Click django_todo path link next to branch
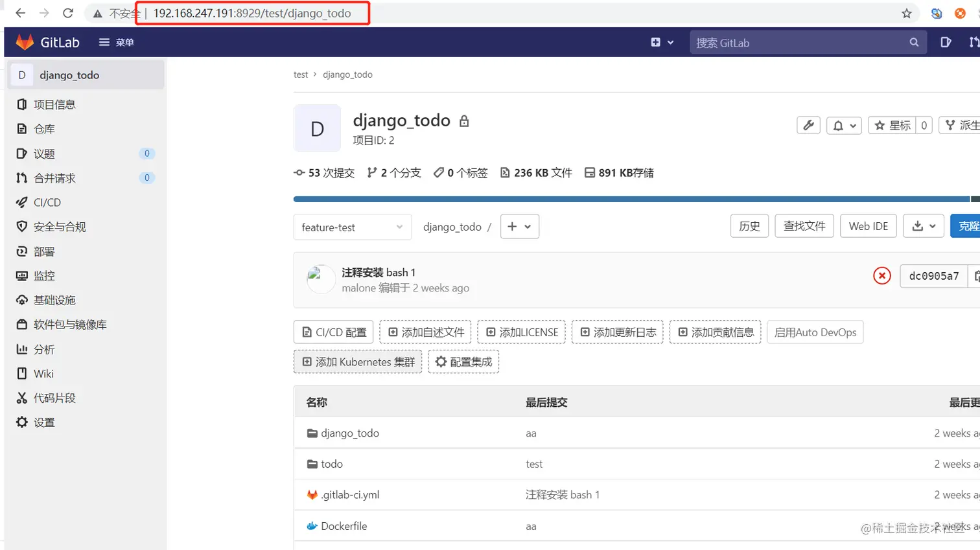The height and width of the screenshot is (550, 980). pos(452,227)
